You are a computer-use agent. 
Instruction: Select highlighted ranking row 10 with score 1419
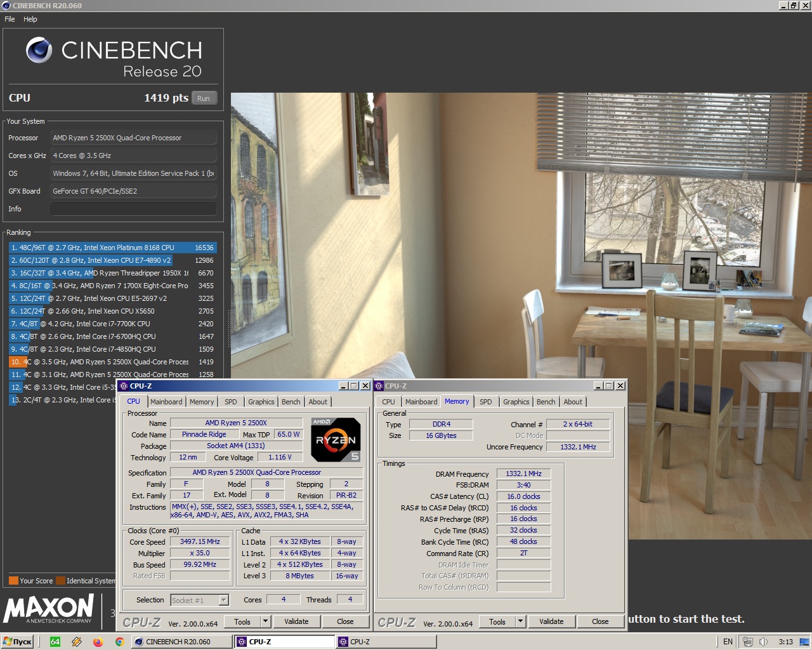[112, 362]
